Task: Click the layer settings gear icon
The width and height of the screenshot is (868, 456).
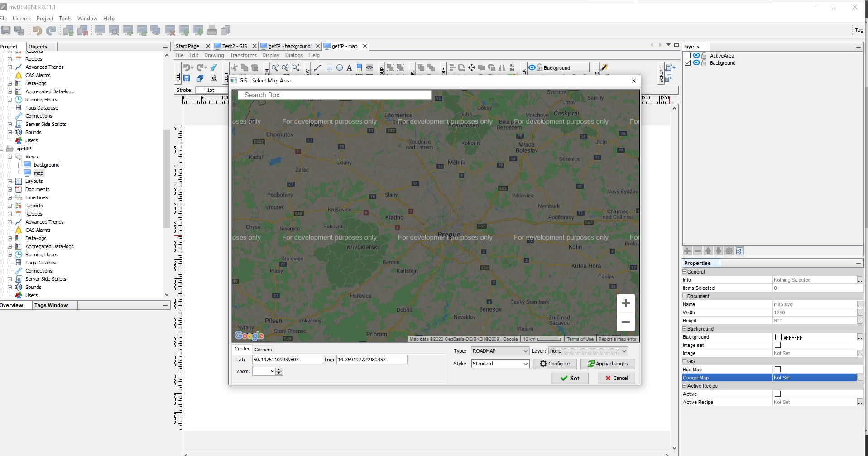Action: pos(729,251)
